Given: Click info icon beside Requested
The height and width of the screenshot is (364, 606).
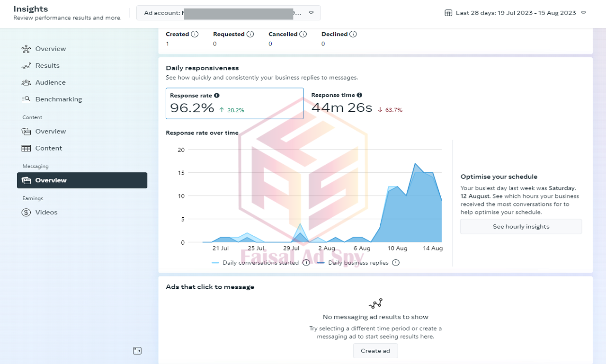Looking at the screenshot, I should pos(250,34).
